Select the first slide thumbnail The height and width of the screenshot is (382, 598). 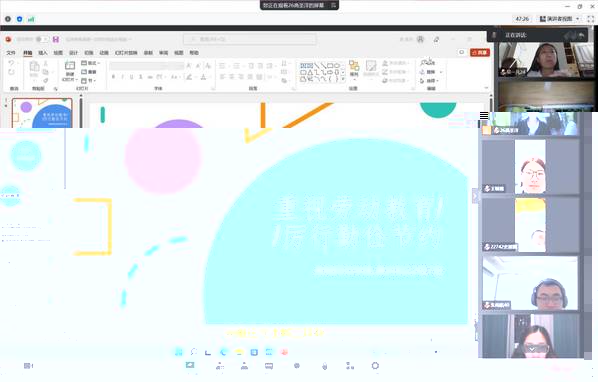42,113
